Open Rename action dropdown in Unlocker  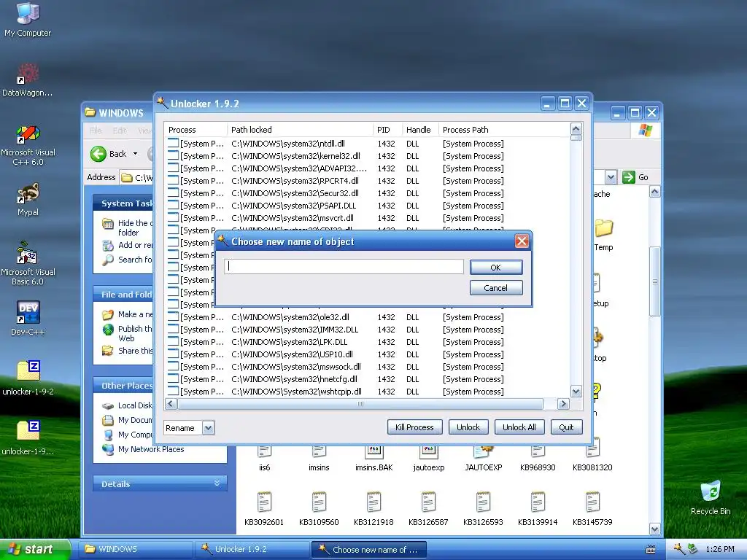click(x=208, y=427)
